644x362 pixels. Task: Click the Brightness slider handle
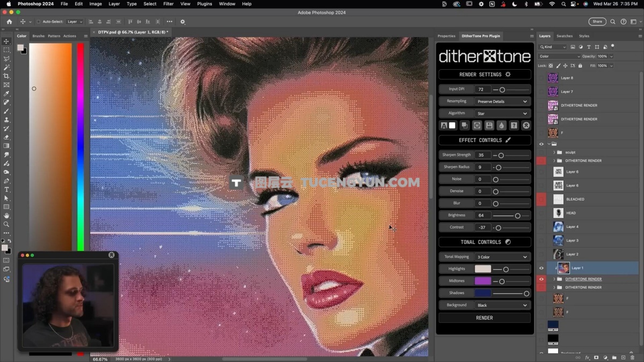click(517, 216)
